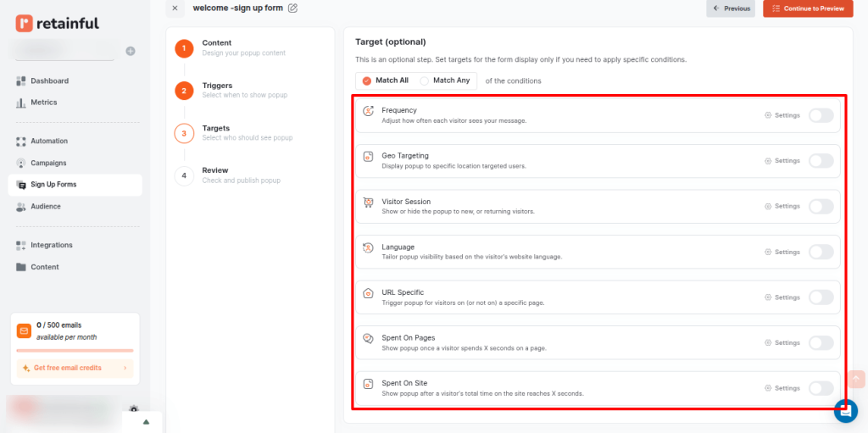Click the Content folder icon in sidebar
This screenshot has width=868, height=433.
pyautogui.click(x=21, y=267)
